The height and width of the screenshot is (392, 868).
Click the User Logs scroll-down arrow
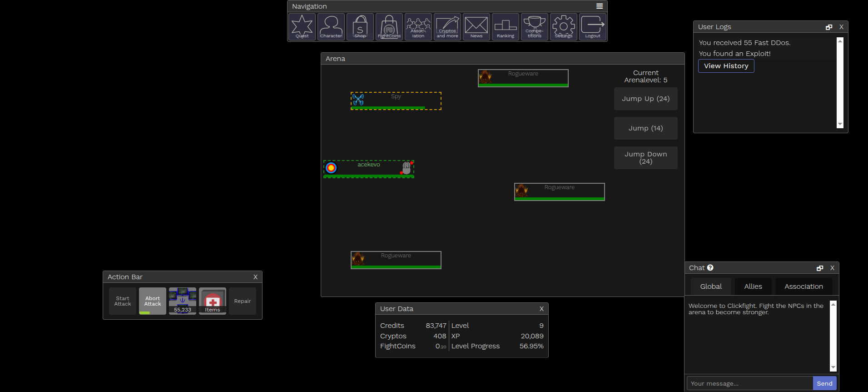pos(840,124)
